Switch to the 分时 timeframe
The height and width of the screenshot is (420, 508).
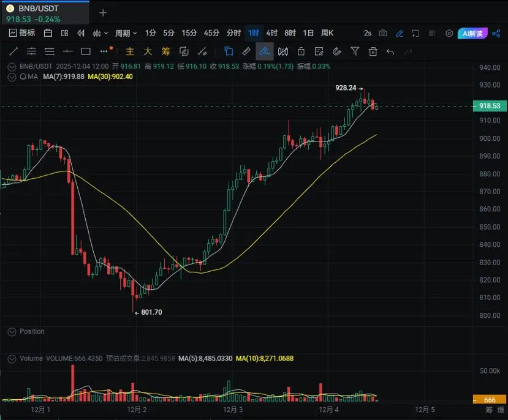coord(233,33)
